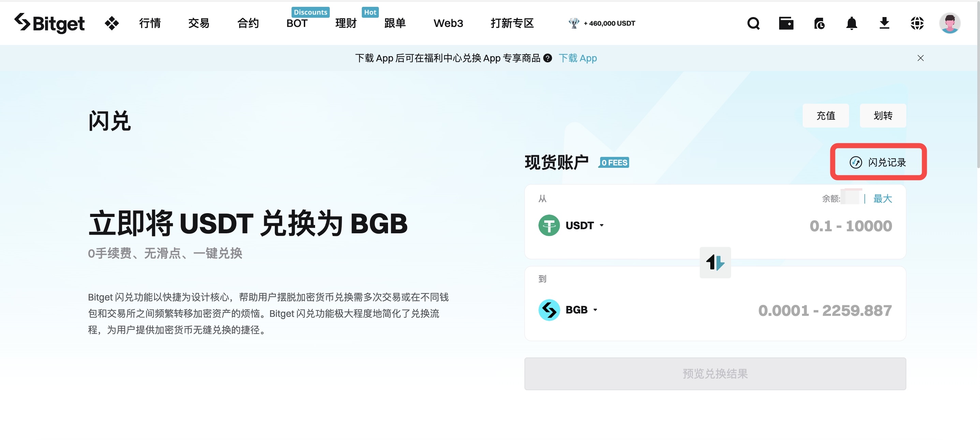Open the 行情 menu
Screen dimensions: 980x440
pos(150,23)
